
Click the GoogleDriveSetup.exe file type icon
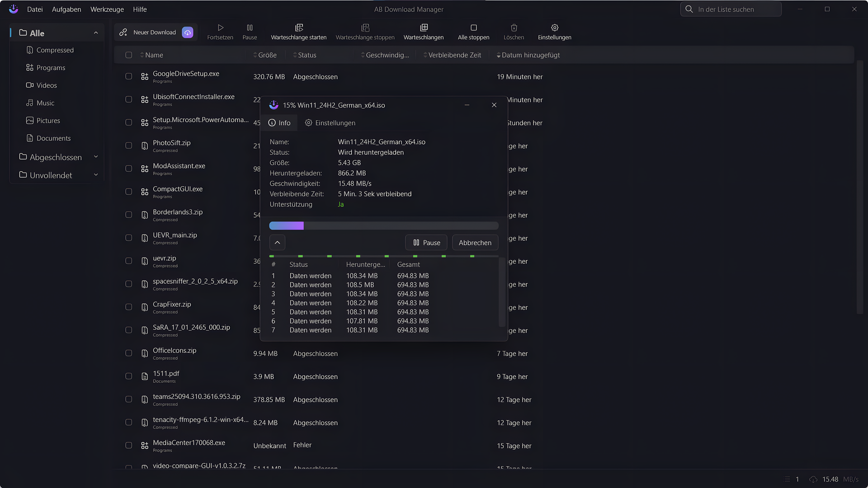click(x=145, y=77)
